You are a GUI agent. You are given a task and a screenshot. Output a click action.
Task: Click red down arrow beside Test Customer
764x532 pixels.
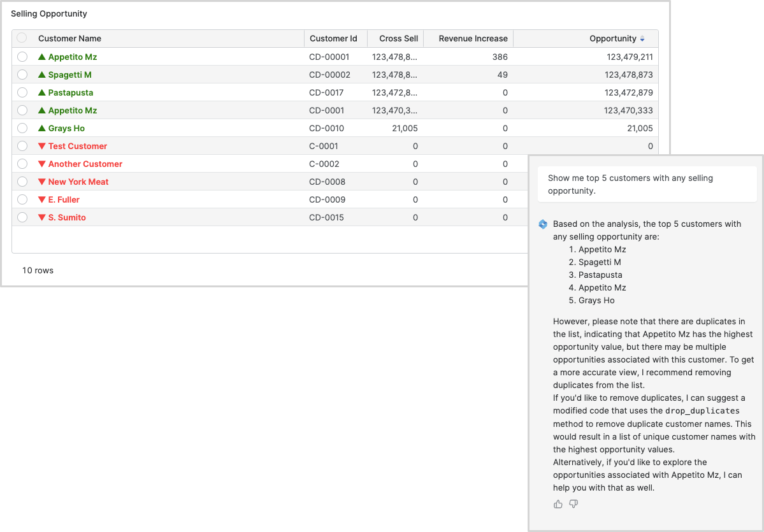(42, 146)
